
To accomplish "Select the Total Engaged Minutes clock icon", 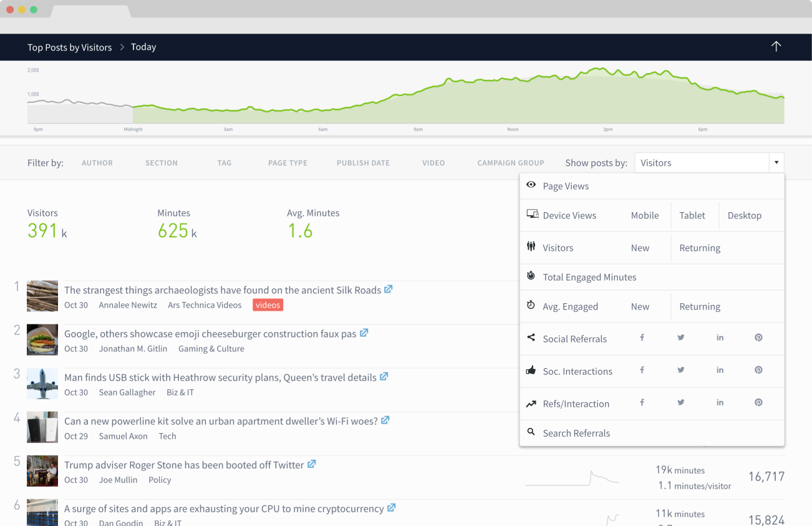I will tap(531, 275).
